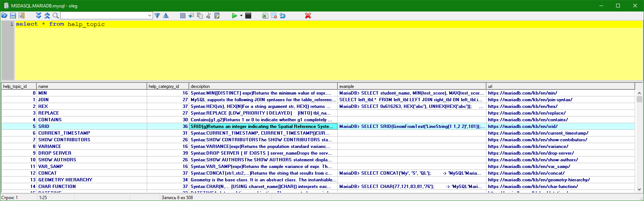The height and width of the screenshot is (201, 644).
Task: Save the query with the floppy disk icon
Action: (13, 16)
